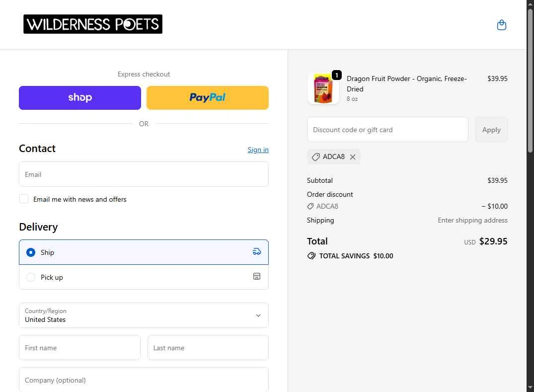Viewport: 534px width, 392px height.
Task: Click the $29.95 total amount
Action: point(493,241)
